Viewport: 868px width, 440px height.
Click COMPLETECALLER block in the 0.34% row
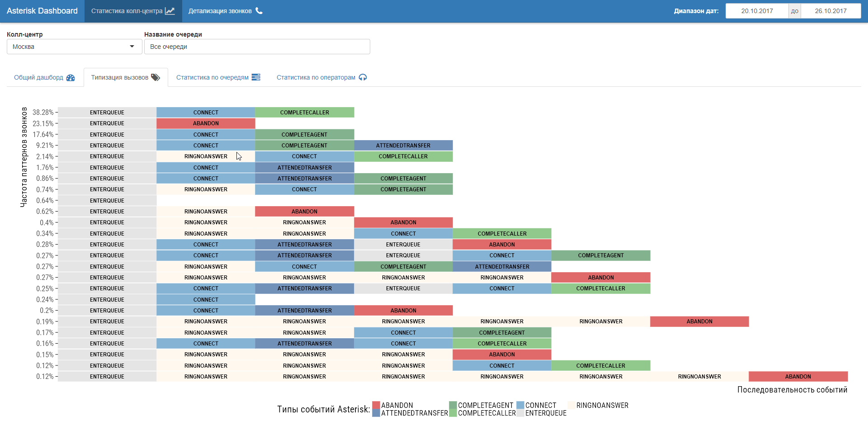502,233
